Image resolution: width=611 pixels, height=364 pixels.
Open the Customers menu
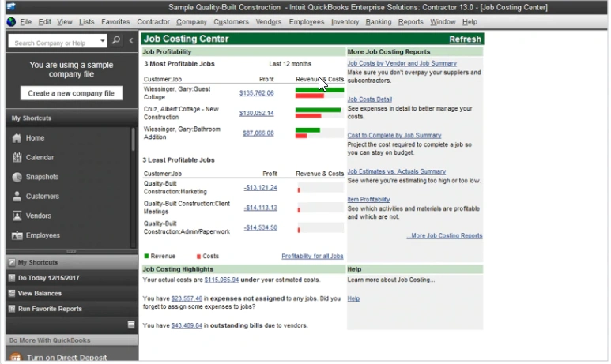(231, 22)
